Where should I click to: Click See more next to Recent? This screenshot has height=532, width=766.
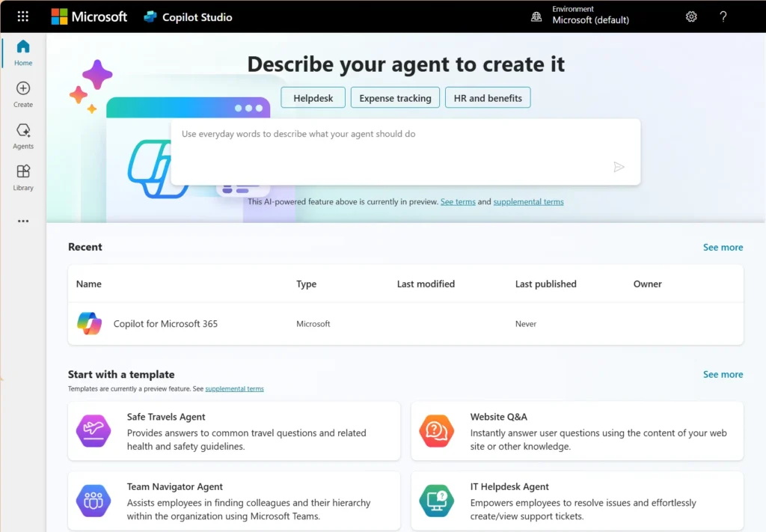point(723,247)
